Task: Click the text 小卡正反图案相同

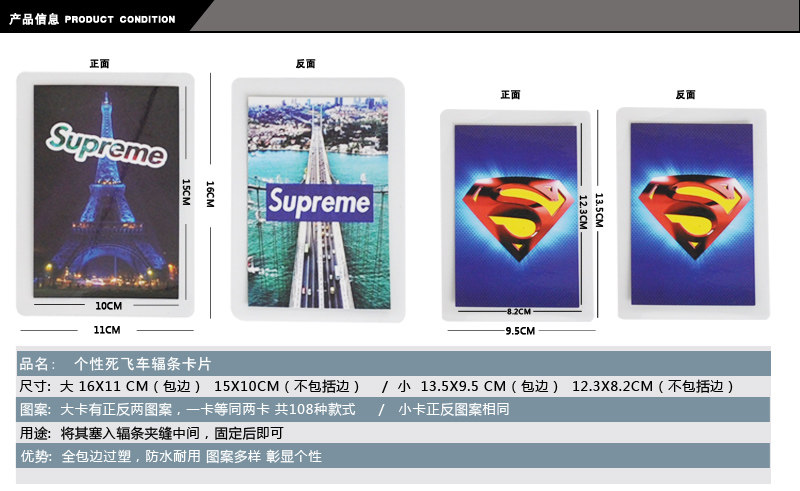Action: (454, 409)
